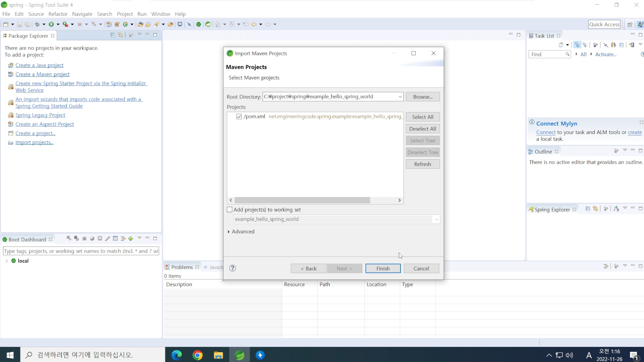Viewport: 644px width, 362px height.
Task: Click the Debug bug icon in toolbar
Action: point(37,24)
